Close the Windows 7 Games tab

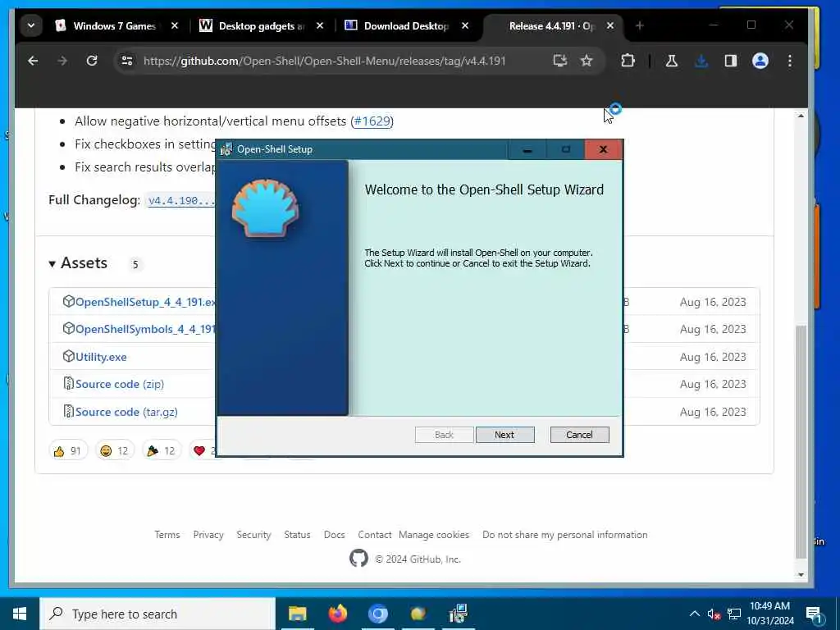[x=175, y=25]
